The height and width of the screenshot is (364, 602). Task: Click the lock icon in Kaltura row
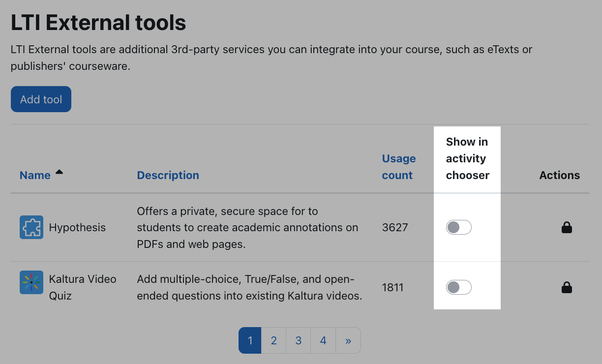coord(567,287)
